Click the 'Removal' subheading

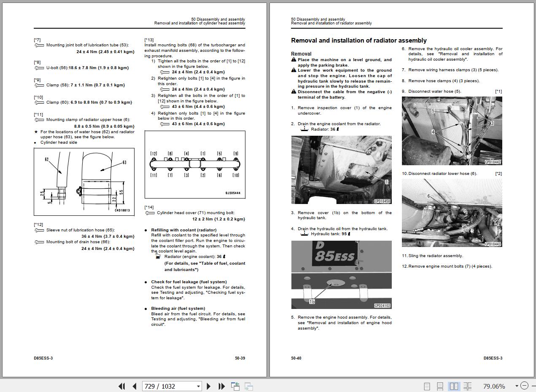coord(301,54)
